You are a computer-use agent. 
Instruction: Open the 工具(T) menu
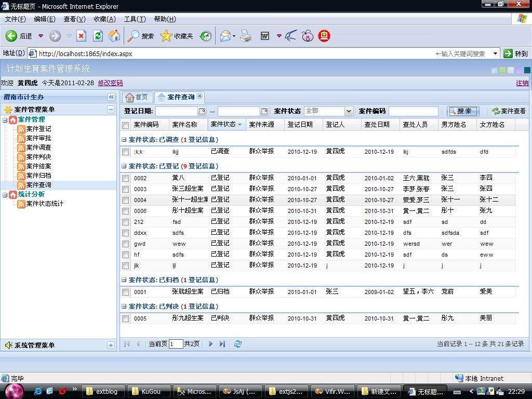(135, 19)
